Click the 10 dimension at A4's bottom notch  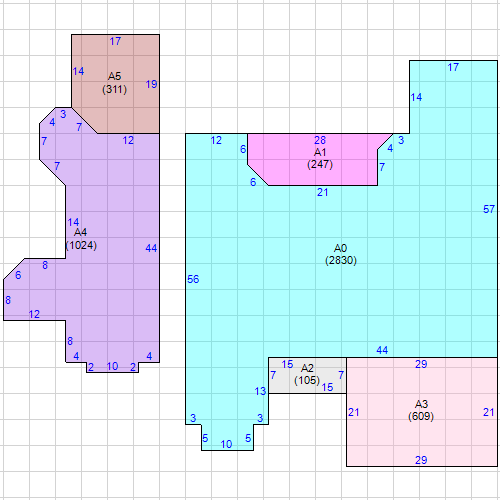click(112, 366)
